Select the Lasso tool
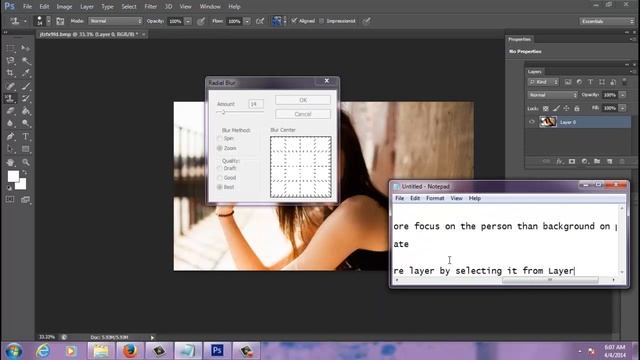 tap(10, 61)
